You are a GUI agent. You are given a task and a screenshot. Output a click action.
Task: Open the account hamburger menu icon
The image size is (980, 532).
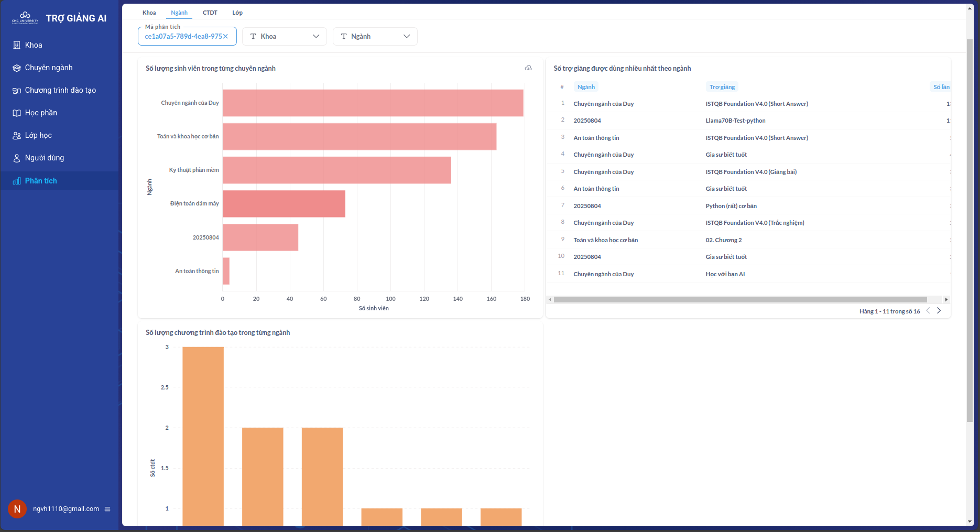pyautogui.click(x=107, y=509)
